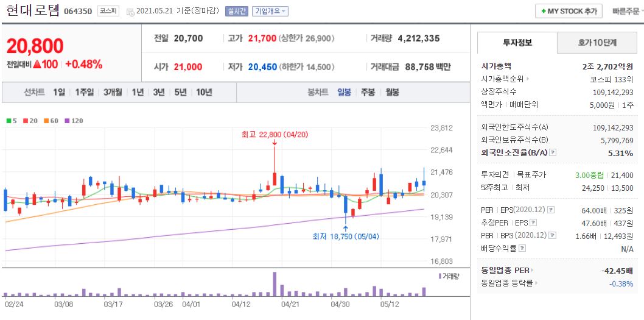Click the 시가총액 value 2조 2,702억원
This screenshot has height=320, width=644.
coord(608,66)
